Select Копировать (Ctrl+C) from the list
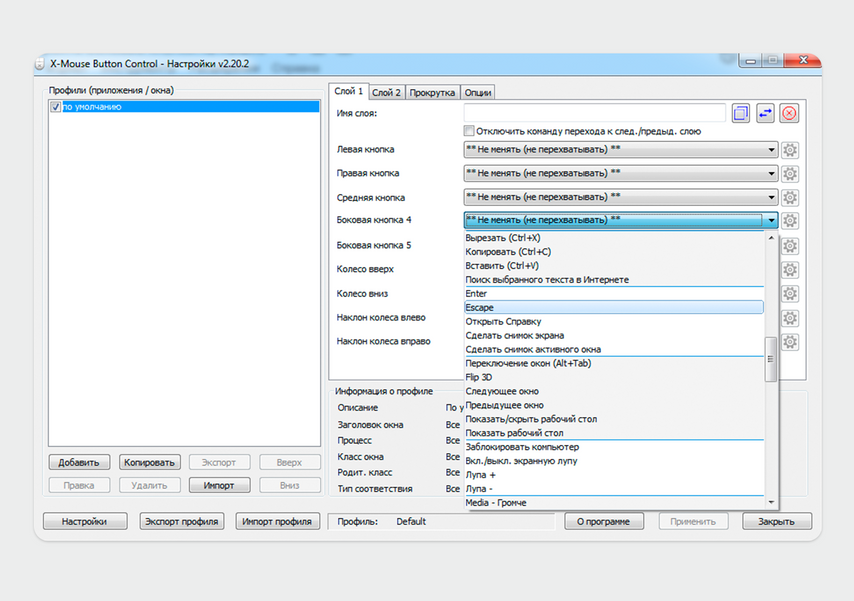 click(x=614, y=252)
